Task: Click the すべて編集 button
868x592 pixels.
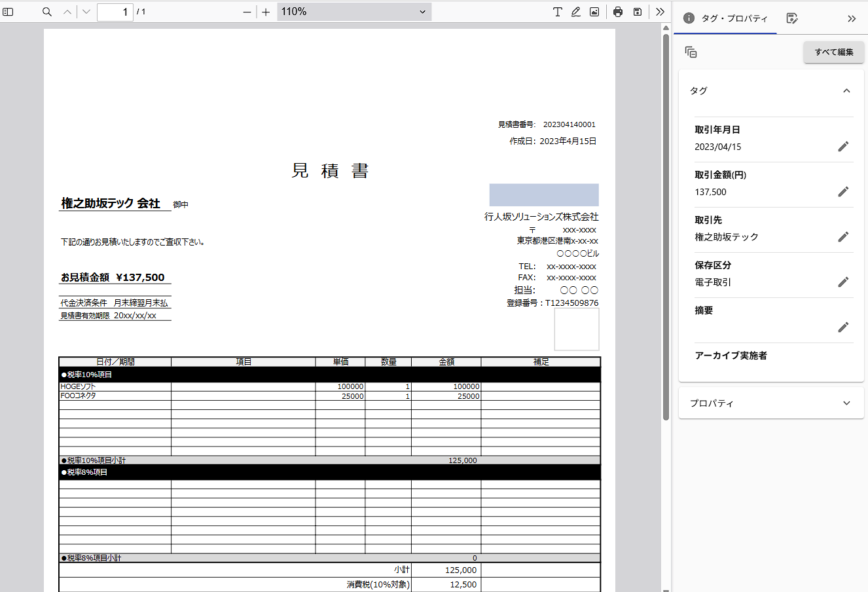Action: click(x=833, y=52)
